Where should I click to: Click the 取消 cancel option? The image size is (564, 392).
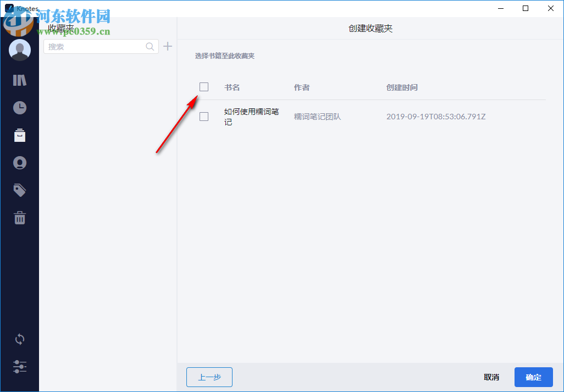491,377
